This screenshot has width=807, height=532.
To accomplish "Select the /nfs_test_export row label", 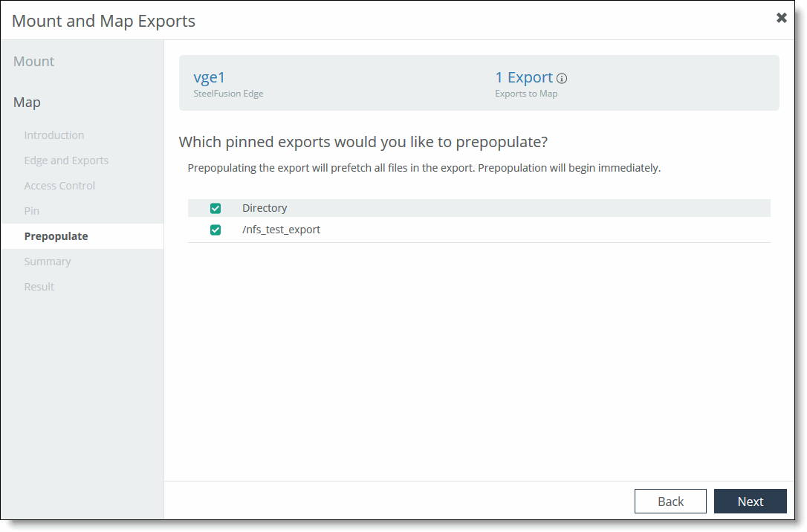I will [x=281, y=230].
